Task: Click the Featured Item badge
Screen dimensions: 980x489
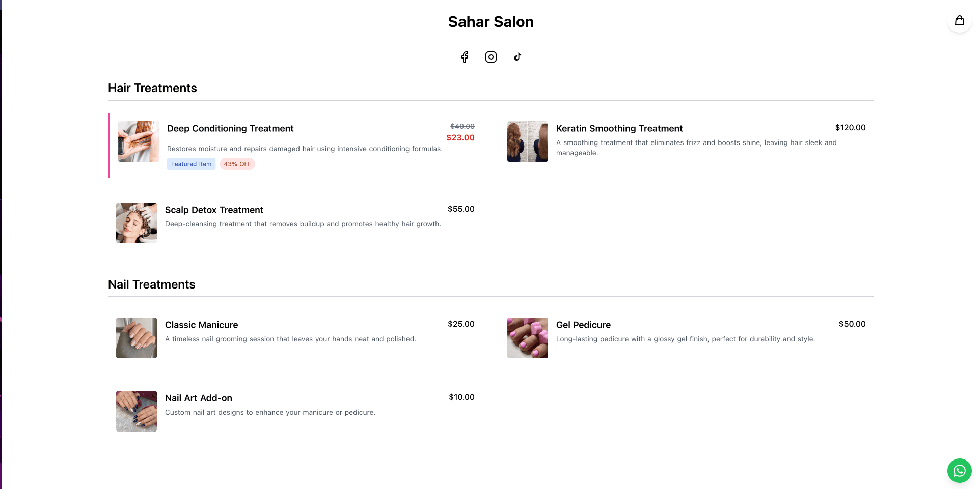Action: click(x=191, y=164)
